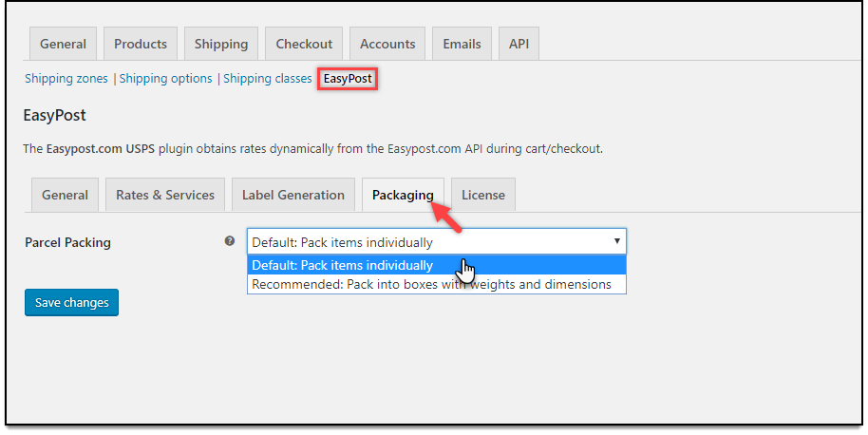Screen dimensions: 868x435
Task: Open the API tab
Action: click(519, 44)
